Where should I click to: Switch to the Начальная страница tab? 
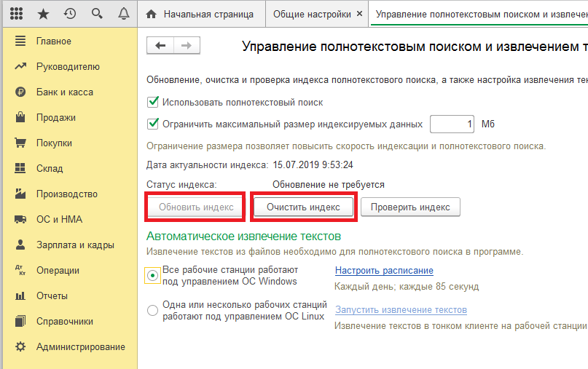pyautogui.click(x=202, y=15)
